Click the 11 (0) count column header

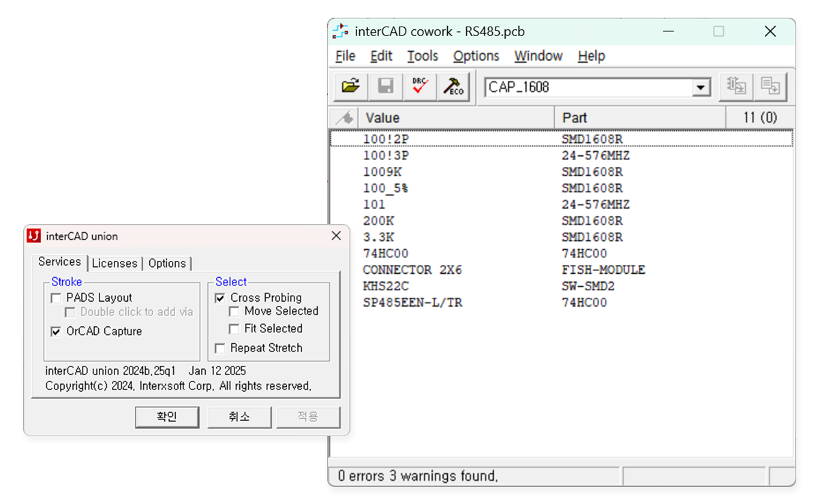coord(760,118)
